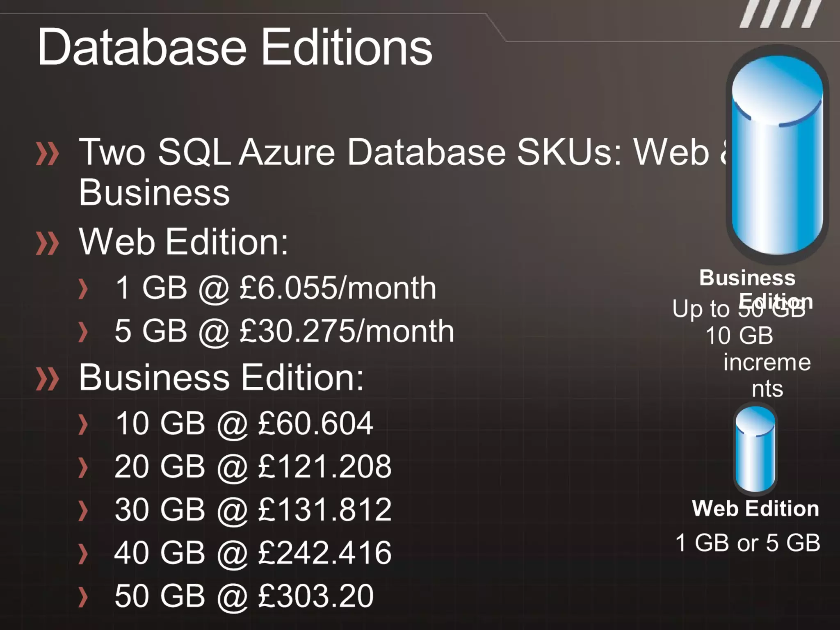Screen dimensions: 840x630
Task: Click the chevron bullet beside 50 GB price
Action: point(83,597)
